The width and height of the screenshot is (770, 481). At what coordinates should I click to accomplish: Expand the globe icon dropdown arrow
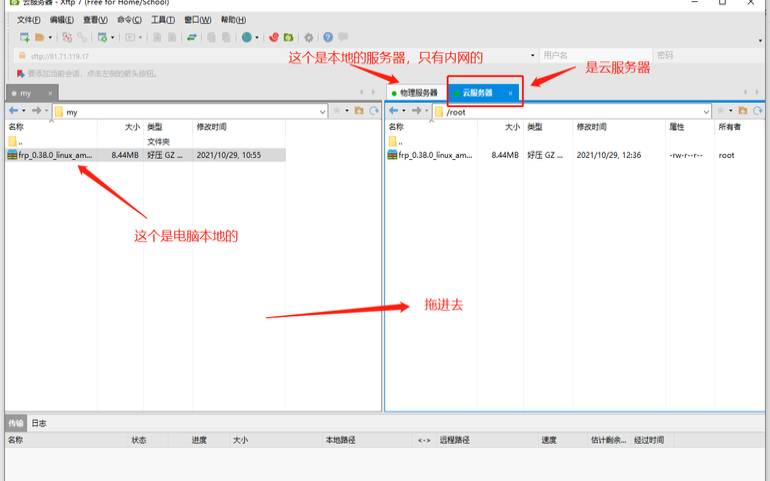point(256,37)
